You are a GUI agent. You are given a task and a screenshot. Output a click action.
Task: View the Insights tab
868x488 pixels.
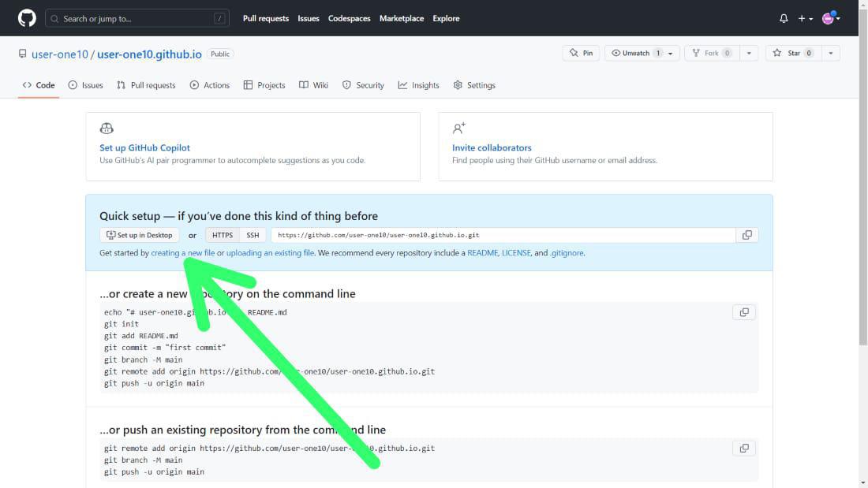tap(418, 85)
